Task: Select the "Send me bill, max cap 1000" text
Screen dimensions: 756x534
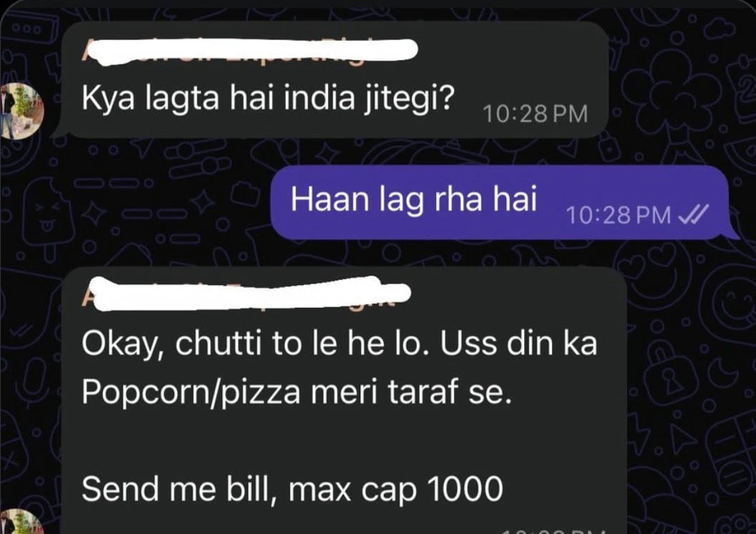Action: (292, 489)
